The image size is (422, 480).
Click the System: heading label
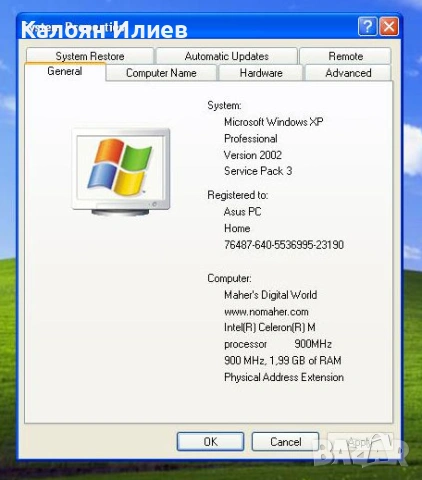[x=224, y=105]
